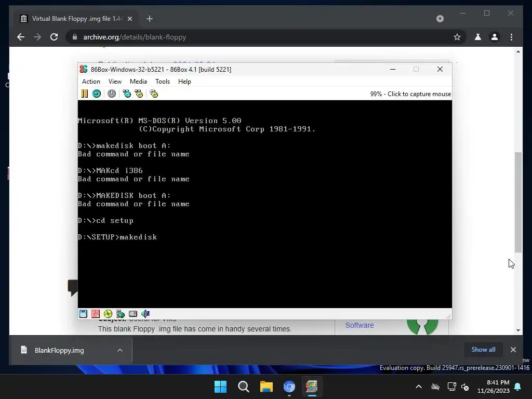Open the notifications bell icon
Screen dimensions: 532x399
point(518,387)
